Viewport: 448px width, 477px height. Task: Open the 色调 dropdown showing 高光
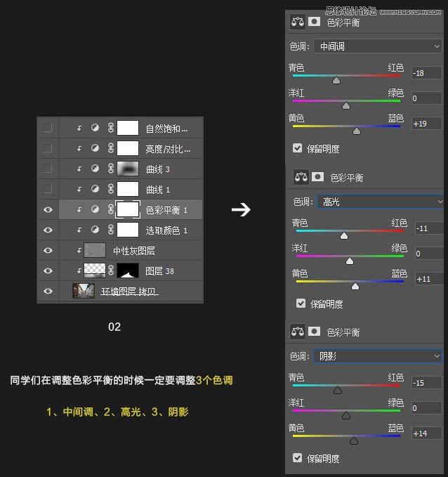[380, 202]
